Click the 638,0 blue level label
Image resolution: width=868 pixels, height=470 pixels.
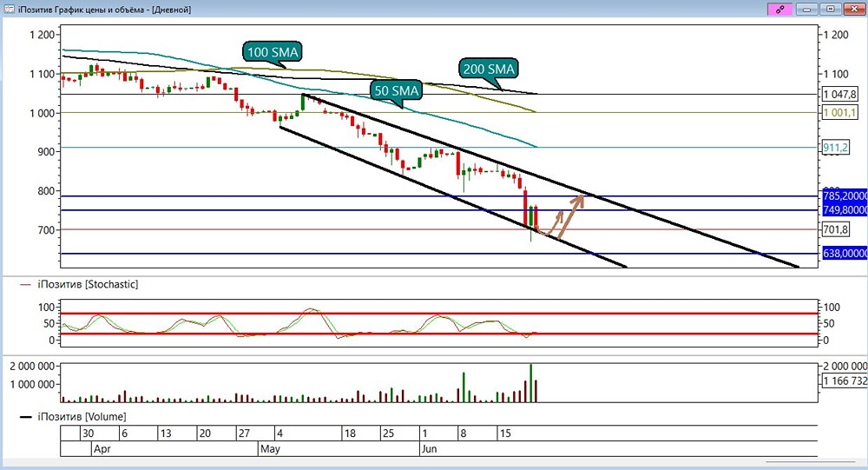point(845,254)
